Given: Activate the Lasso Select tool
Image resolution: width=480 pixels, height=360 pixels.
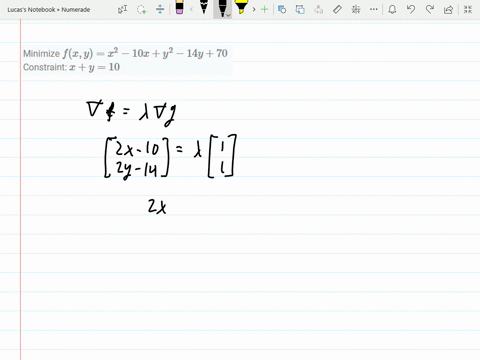Looking at the screenshot, I should (141, 9).
